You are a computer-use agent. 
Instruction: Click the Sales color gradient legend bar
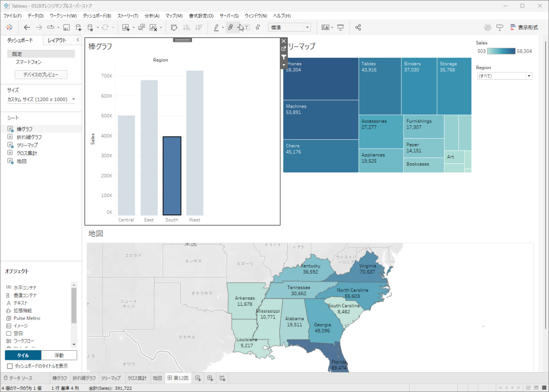pos(501,51)
